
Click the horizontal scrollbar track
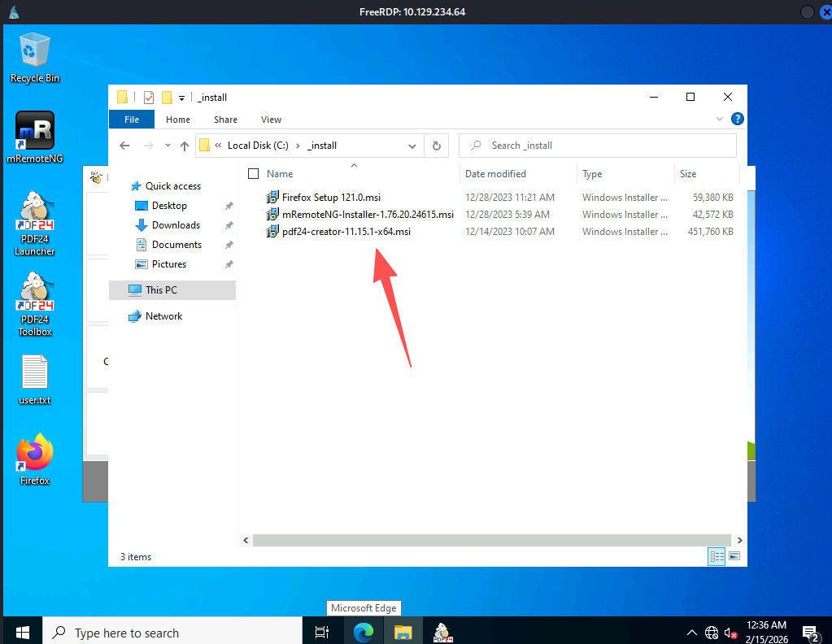[492, 540]
